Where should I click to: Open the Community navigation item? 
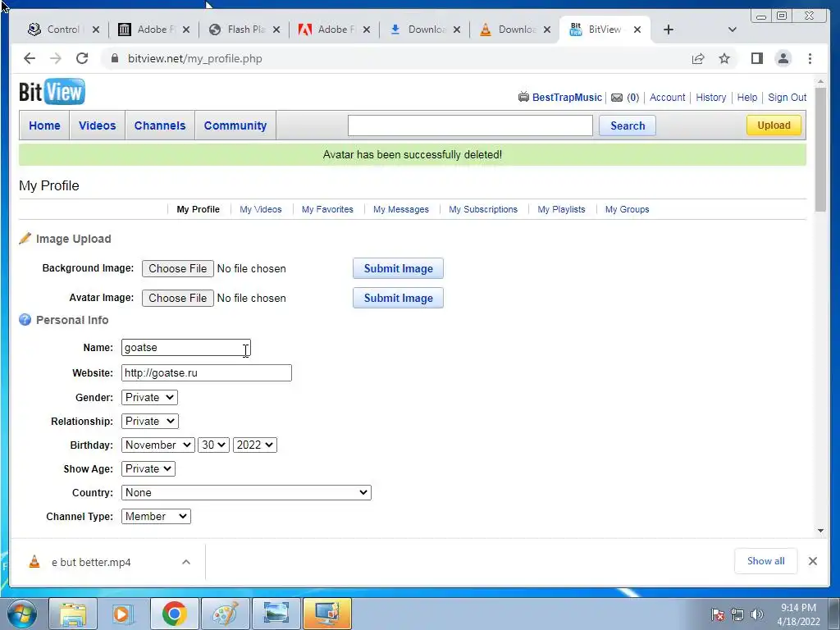coord(235,126)
